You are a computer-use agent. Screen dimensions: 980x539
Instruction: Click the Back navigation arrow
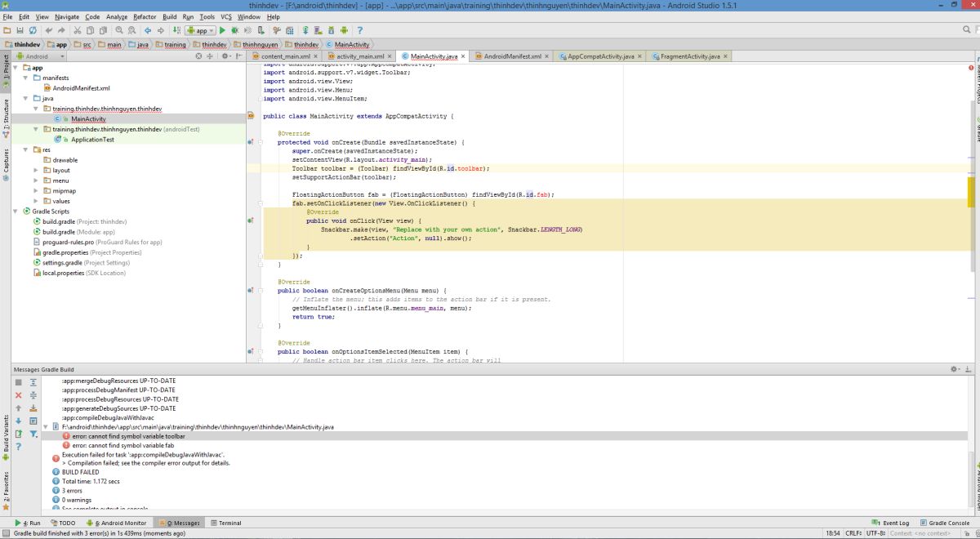tap(148, 30)
